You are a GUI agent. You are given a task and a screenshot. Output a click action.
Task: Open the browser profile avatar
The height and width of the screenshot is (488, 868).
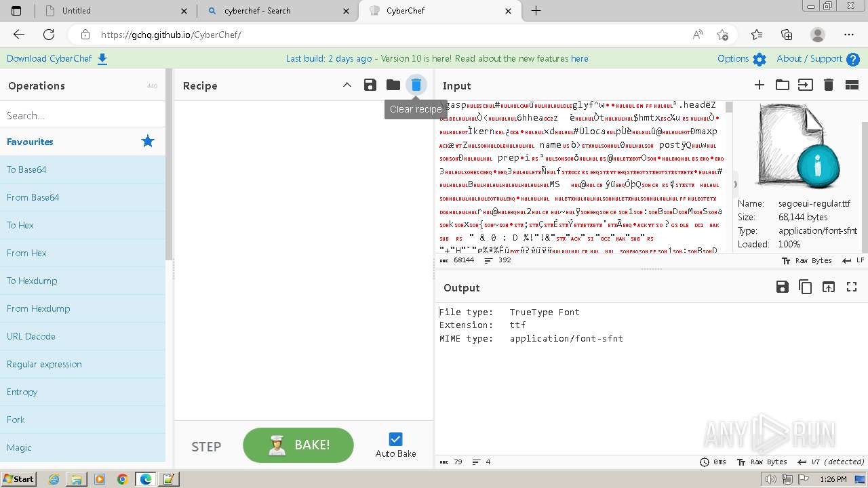tap(818, 35)
